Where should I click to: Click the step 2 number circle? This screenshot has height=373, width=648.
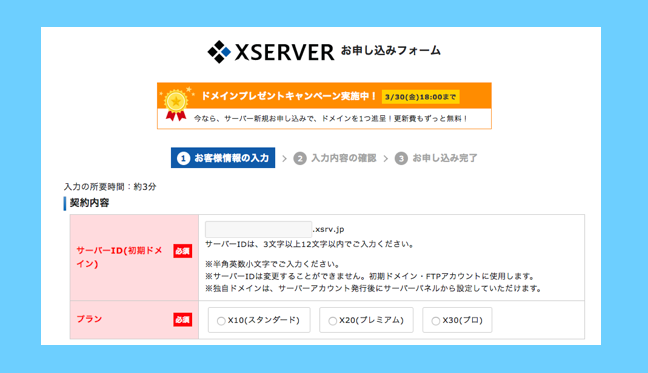pos(300,158)
